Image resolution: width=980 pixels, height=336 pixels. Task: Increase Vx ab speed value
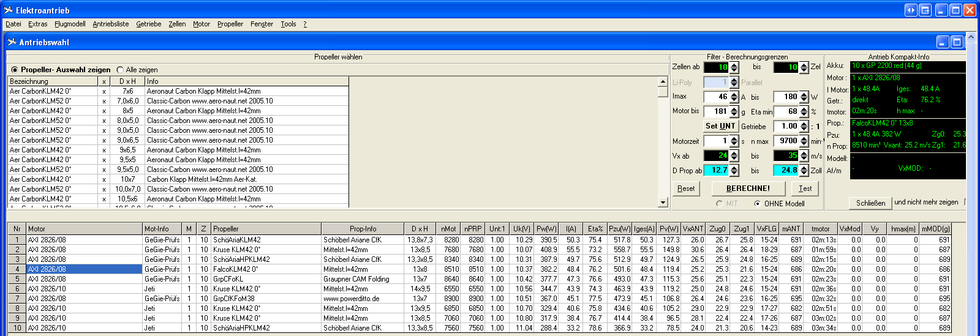[x=734, y=153]
